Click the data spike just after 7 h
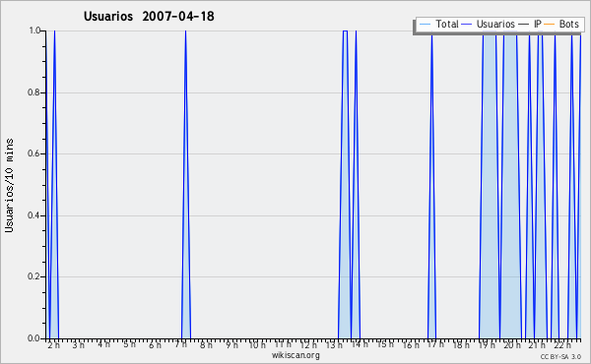591x364 pixels. point(186,184)
